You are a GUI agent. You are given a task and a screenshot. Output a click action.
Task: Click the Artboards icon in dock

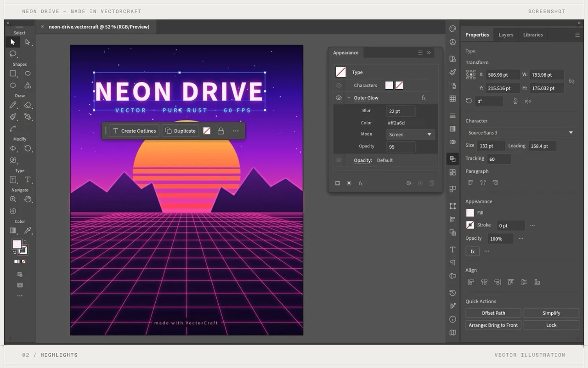[452, 189]
